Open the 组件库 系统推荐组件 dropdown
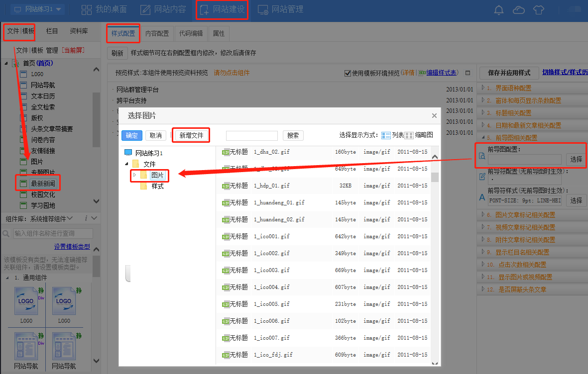The width and height of the screenshot is (588, 374). 39,219
